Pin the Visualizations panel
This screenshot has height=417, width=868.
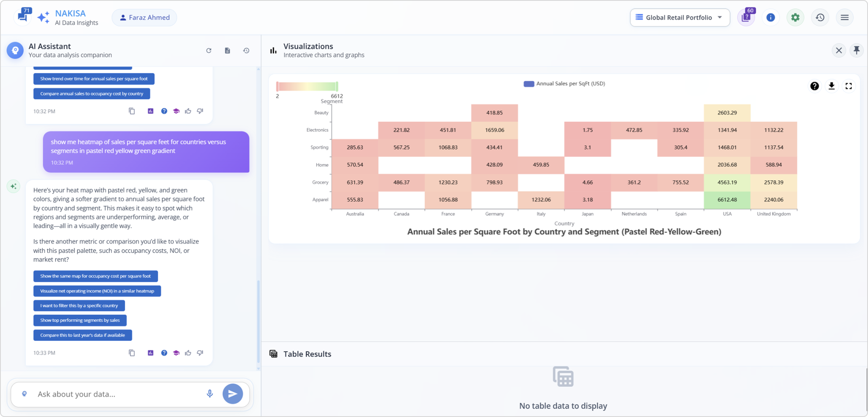pyautogui.click(x=856, y=51)
